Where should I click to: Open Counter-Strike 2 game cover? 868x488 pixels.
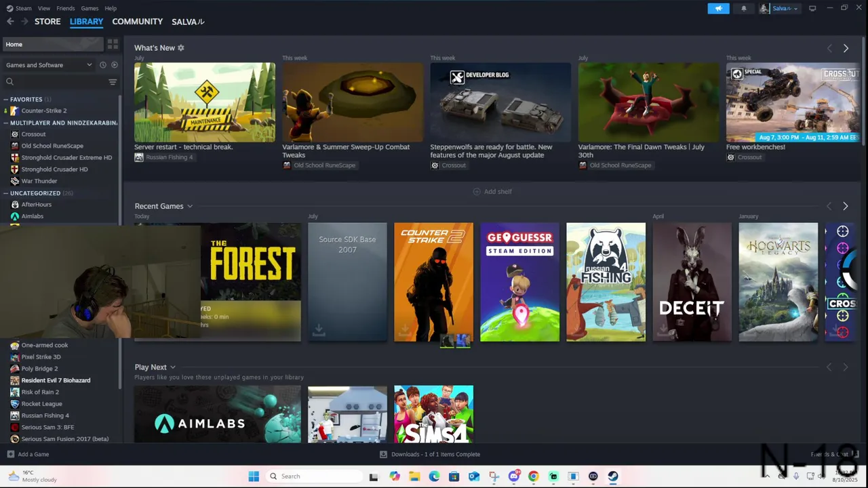pyautogui.click(x=433, y=282)
